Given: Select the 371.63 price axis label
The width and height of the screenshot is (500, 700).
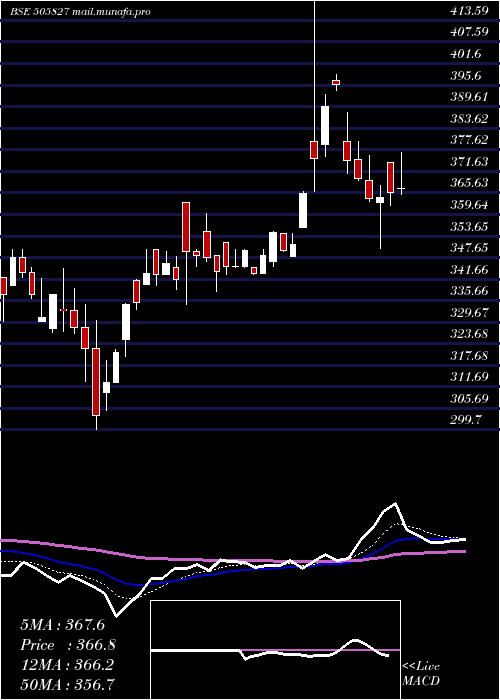Looking at the screenshot, I should tap(469, 162).
